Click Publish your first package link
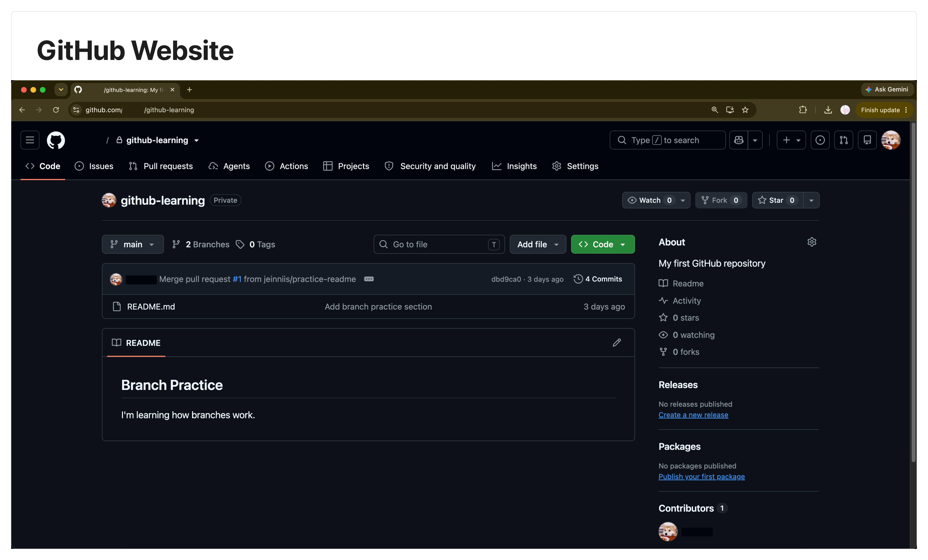Screen dimensions: 928x560 pos(702,477)
